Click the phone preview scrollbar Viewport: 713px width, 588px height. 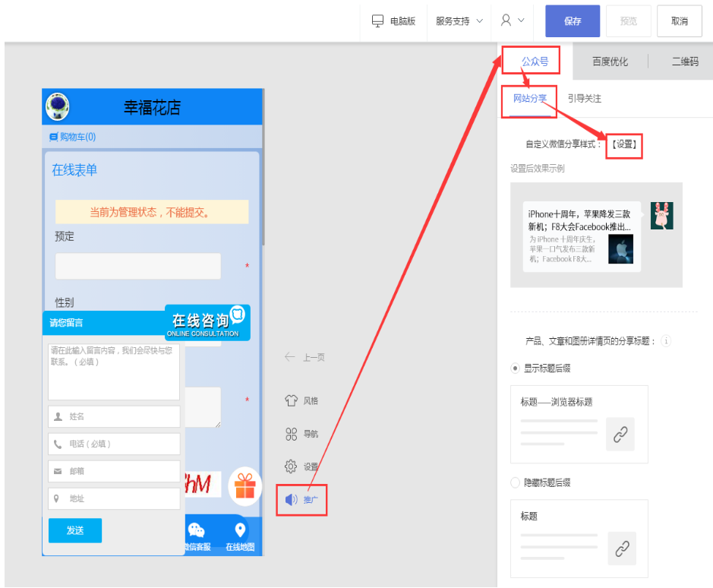(263, 169)
